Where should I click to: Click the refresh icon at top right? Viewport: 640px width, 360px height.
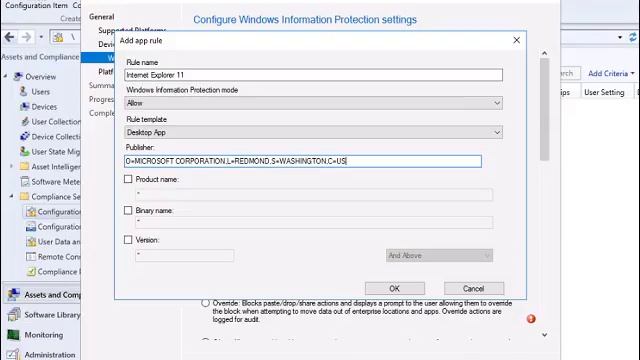pyautogui.click(x=633, y=37)
